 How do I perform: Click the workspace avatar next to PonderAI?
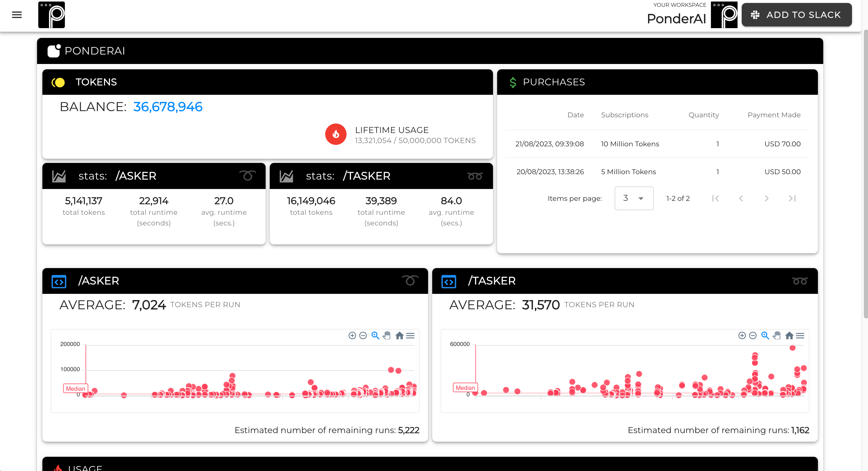[724, 15]
